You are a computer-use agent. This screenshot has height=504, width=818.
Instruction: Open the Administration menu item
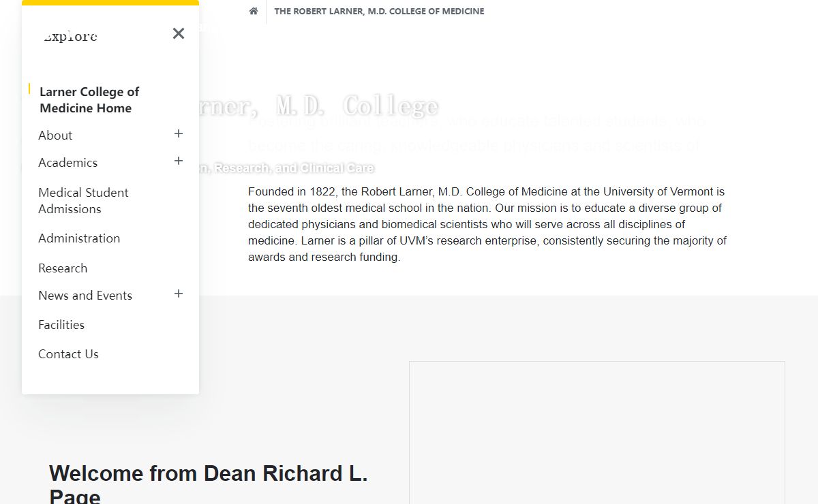[x=79, y=238]
